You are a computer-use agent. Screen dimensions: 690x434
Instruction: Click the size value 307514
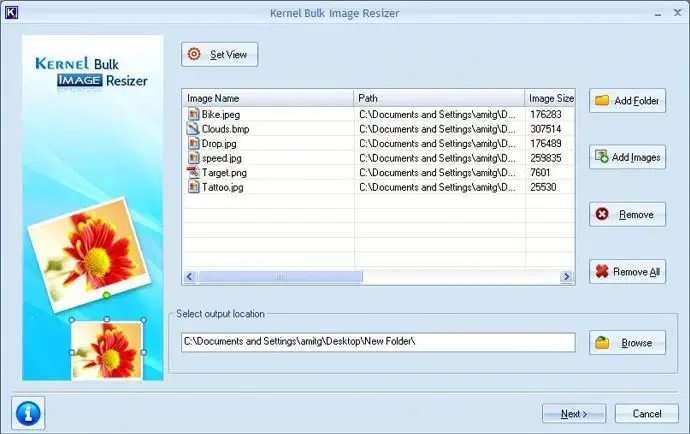[x=546, y=129]
